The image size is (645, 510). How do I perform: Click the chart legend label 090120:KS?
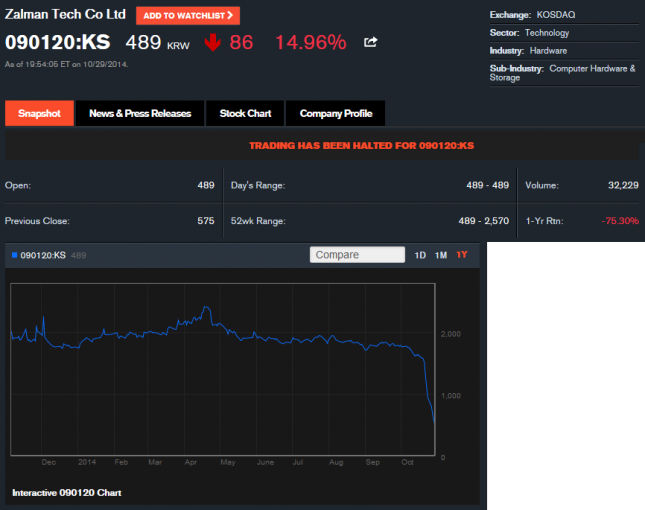[x=43, y=255]
